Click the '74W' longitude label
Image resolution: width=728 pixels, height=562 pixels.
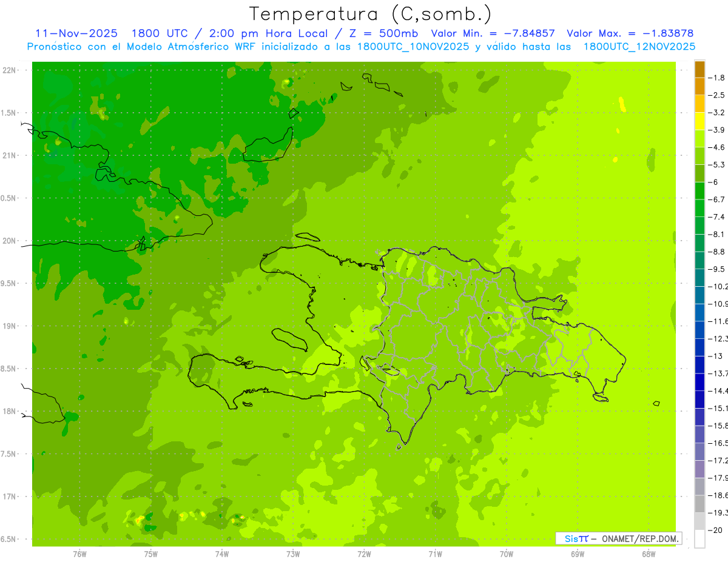tap(221, 554)
